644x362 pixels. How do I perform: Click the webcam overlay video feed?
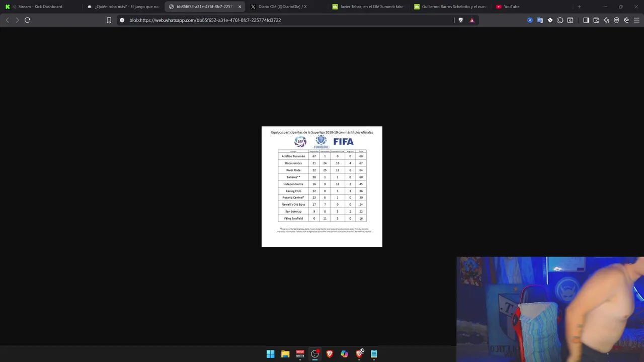point(550,309)
